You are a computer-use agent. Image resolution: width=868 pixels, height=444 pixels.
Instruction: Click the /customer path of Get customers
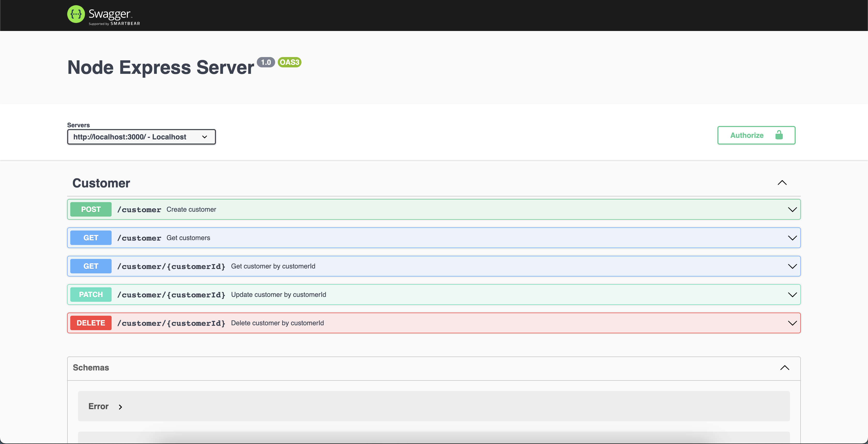139,238
